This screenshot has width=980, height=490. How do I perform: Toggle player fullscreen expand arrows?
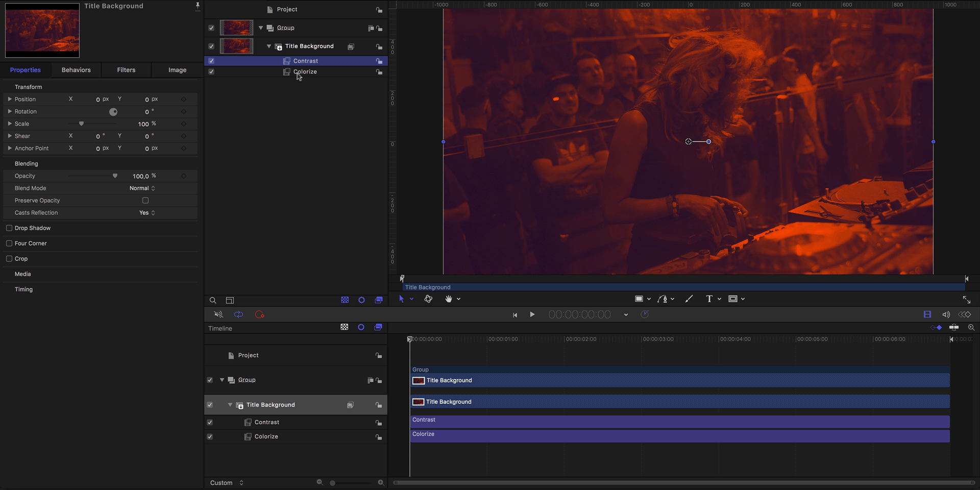point(966,300)
